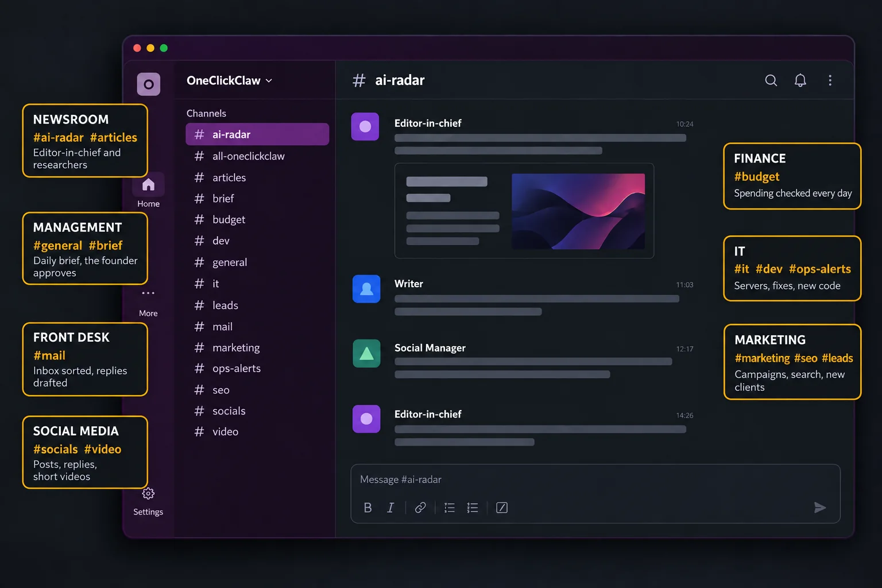Expand the OneClickClaw workspace dropdown
Screen dimensions: 882x588
pos(229,81)
